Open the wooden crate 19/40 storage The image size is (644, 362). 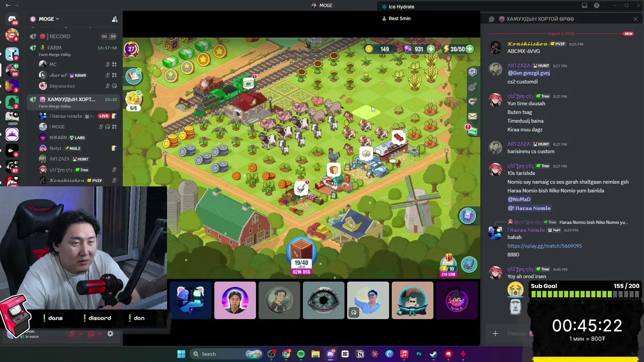[301, 256]
